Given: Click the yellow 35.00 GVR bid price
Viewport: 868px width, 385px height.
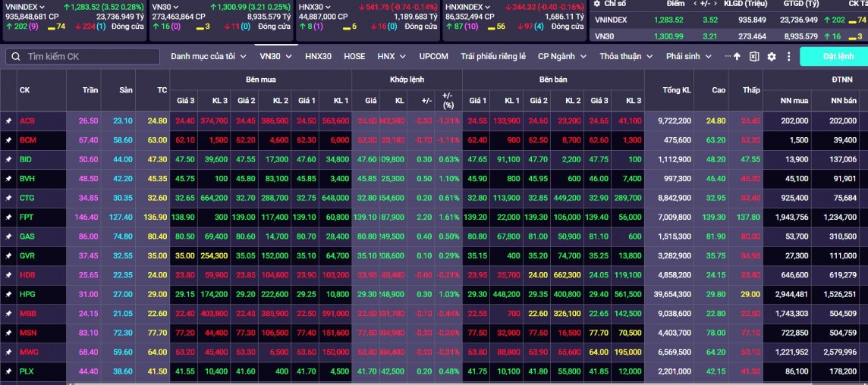Looking at the screenshot, I should 185,255.
